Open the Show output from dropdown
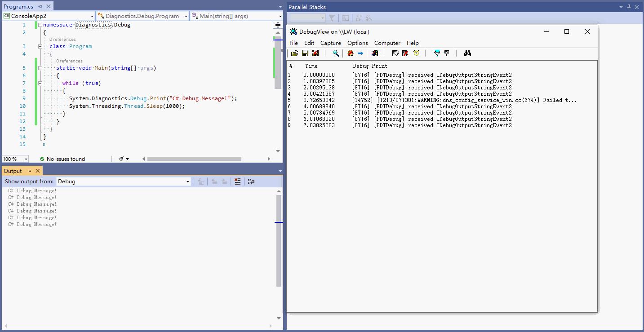The height and width of the screenshot is (332, 644). [124, 181]
